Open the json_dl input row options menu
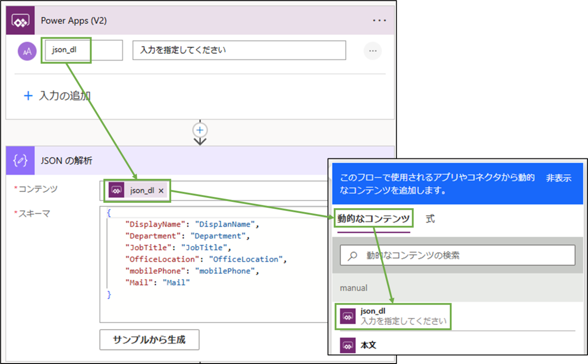Viewport: 588px width, 364px height. pyautogui.click(x=372, y=50)
